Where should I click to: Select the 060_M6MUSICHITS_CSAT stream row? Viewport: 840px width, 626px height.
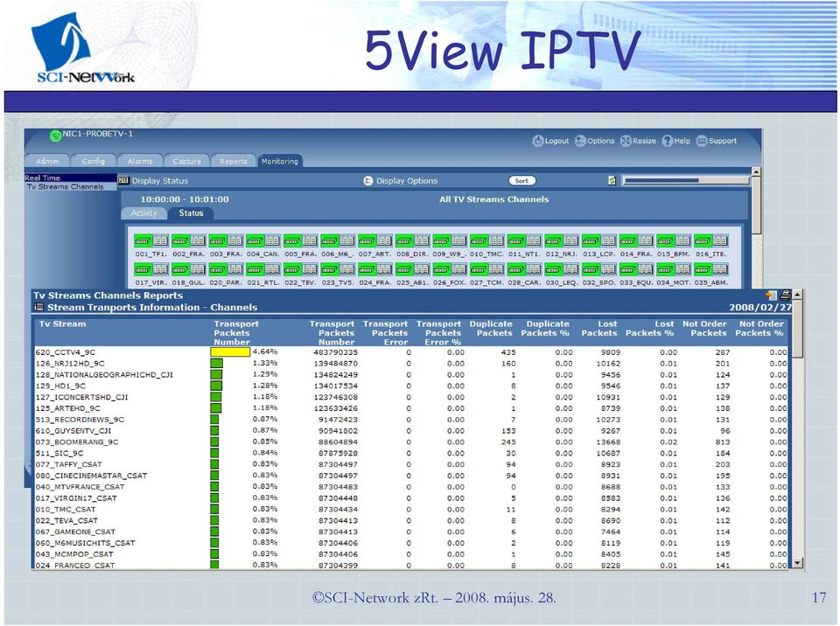click(x=411, y=543)
